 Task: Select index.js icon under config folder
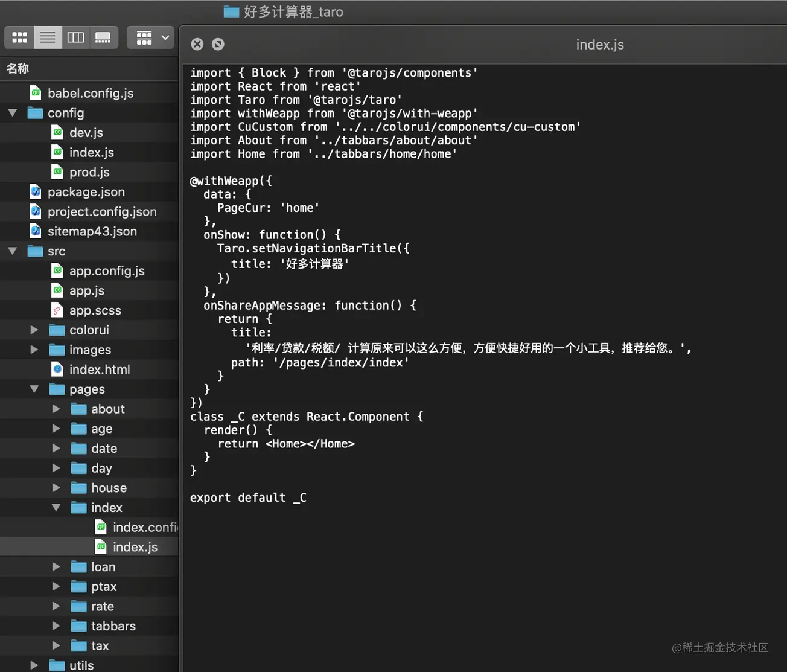(57, 152)
